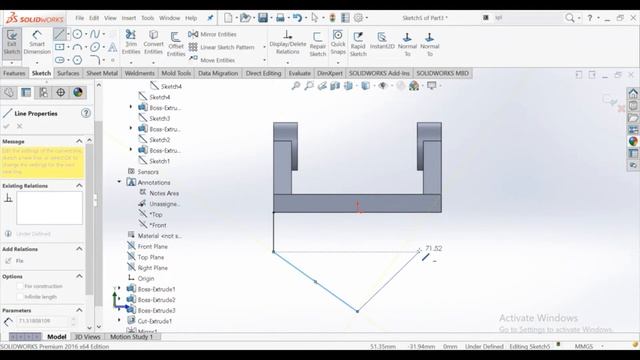The height and width of the screenshot is (360, 640).
Task: Open the File menu
Action: [80, 18]
